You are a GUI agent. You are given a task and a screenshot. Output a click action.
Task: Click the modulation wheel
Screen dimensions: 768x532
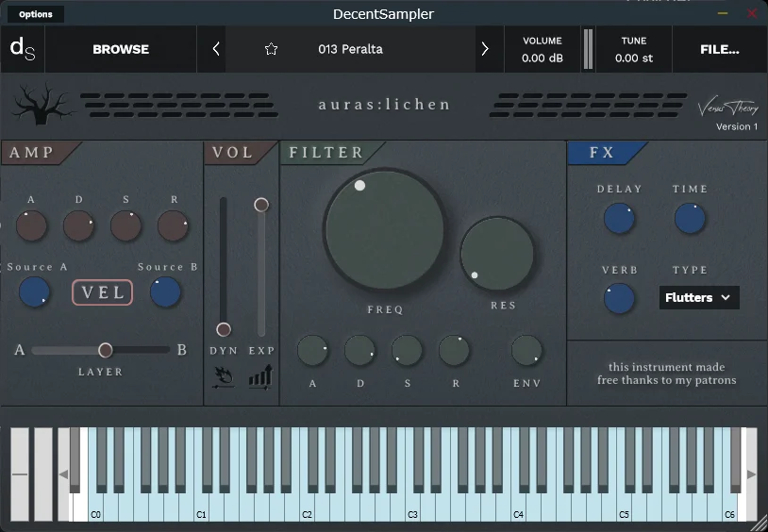click(43, 474)
